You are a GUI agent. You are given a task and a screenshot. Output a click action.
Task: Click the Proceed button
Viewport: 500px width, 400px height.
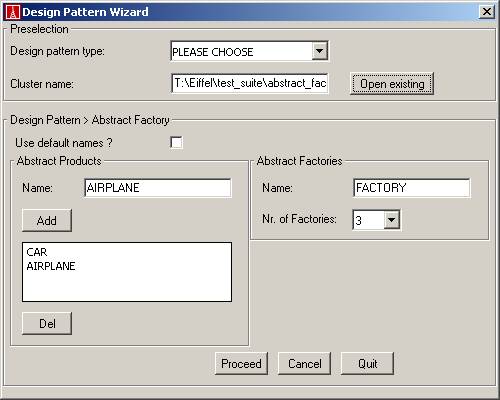(241, 363)
